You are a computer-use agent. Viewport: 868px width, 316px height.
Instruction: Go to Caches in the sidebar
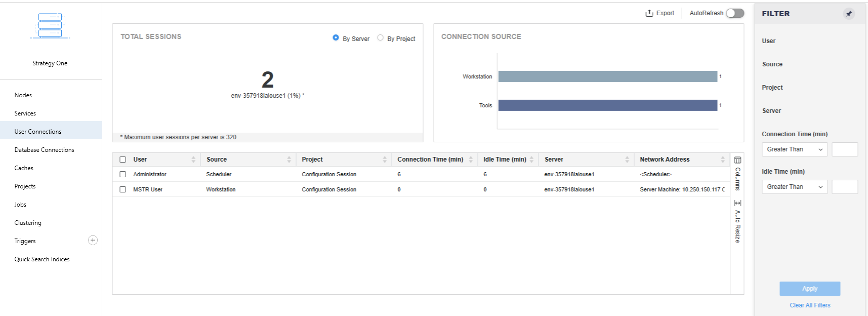click(x=24, y=168)
